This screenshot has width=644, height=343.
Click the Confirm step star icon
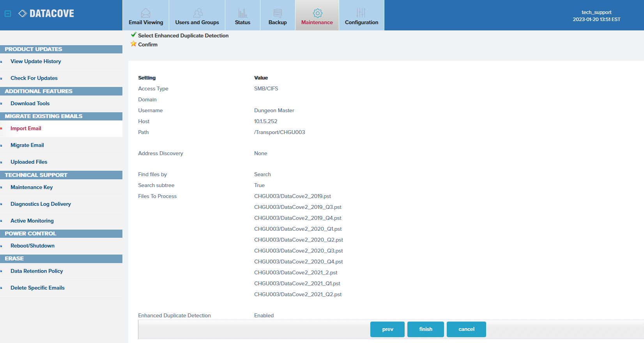pyautogui.click(x=134, y=44)
